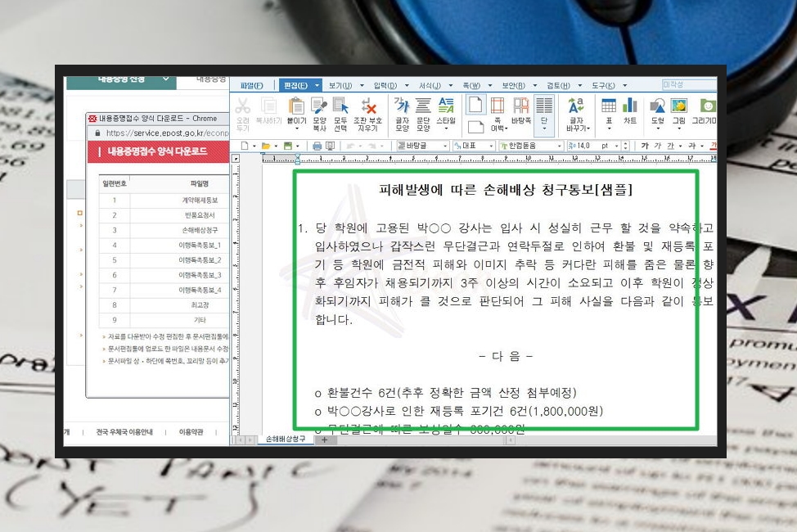The width and height of the screenshot is (797, 532).
Task: Click the Page Margin (쪽 여백) icon
Action: 498,106
